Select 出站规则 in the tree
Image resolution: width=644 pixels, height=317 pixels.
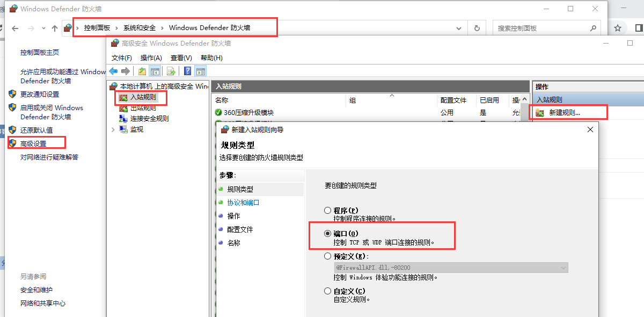tap(143, 108)
